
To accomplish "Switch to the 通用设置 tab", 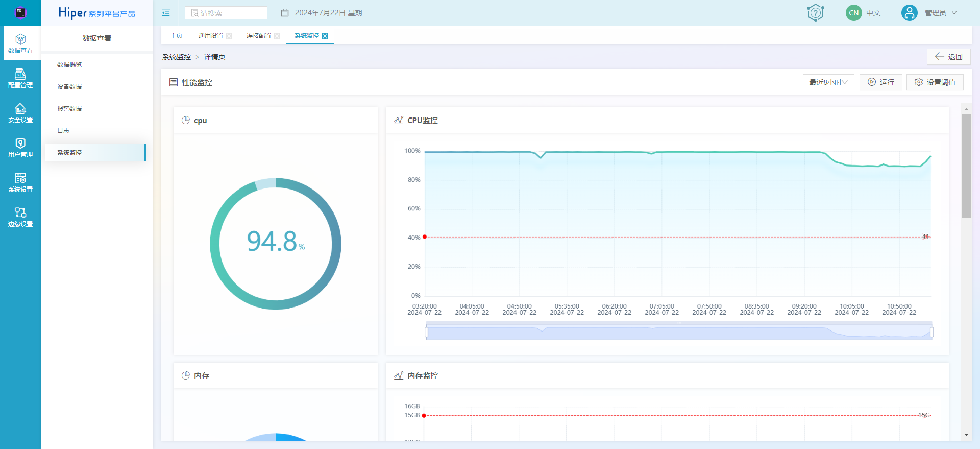I will click(211, 36).
